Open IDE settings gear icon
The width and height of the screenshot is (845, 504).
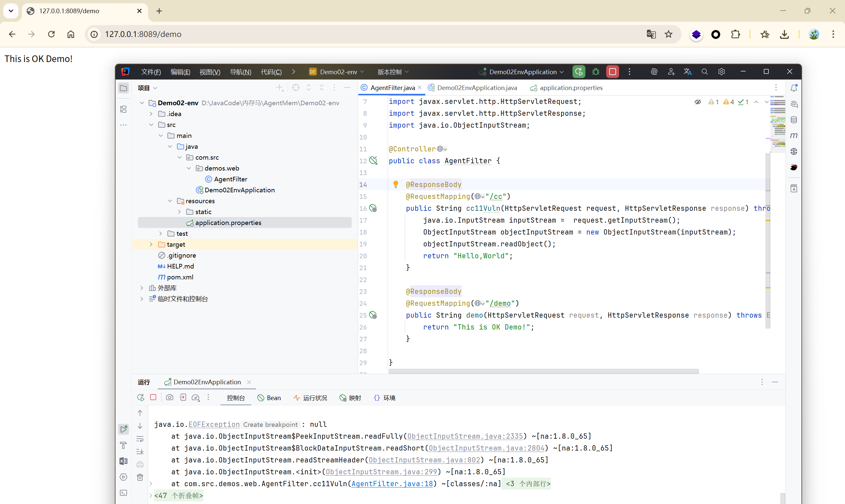pyautogui.click(x=721, y=72)
